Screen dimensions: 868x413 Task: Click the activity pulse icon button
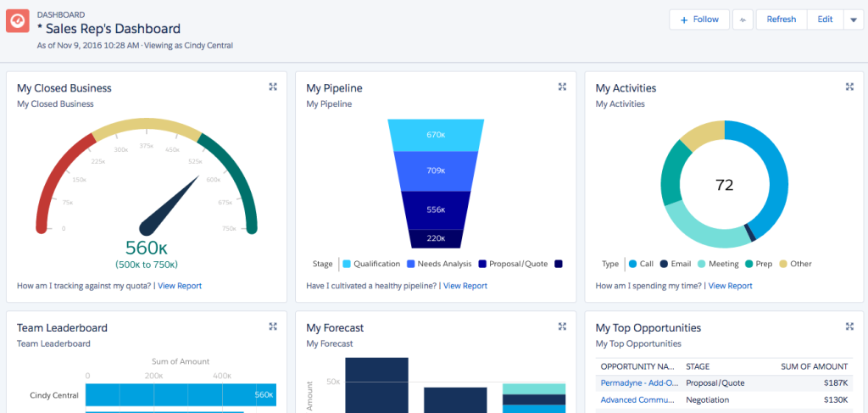click(x=743, y=20)
